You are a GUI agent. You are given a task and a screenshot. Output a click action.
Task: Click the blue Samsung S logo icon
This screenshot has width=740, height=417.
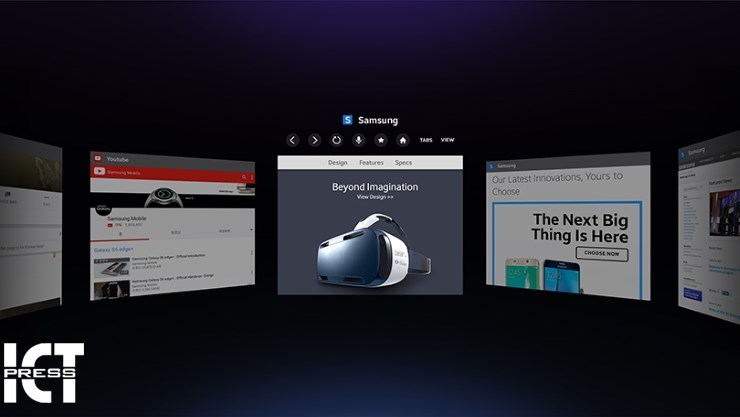348,120
